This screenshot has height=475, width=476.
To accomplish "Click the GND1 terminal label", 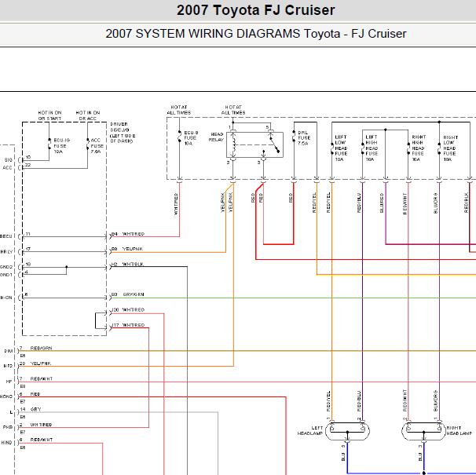I will 6,275.
